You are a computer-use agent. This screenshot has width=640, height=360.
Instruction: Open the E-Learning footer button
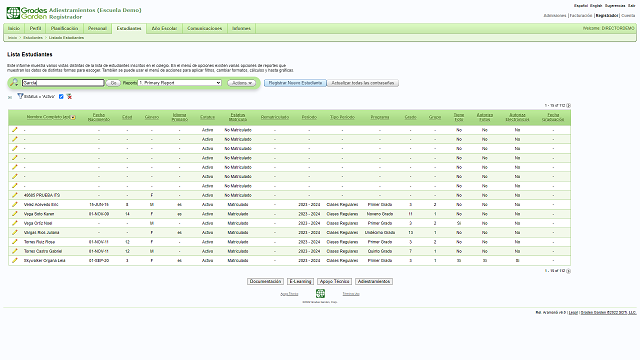(300, 281)
